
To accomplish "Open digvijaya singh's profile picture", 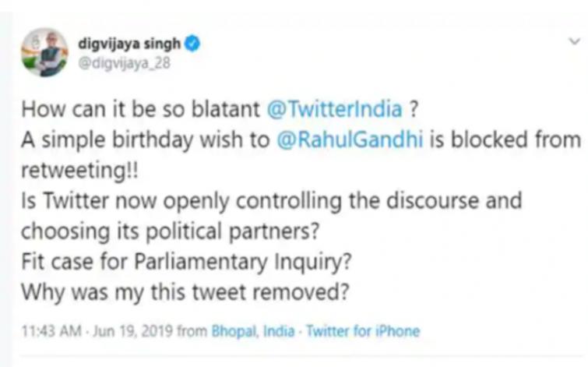I will tap(44, 52).
